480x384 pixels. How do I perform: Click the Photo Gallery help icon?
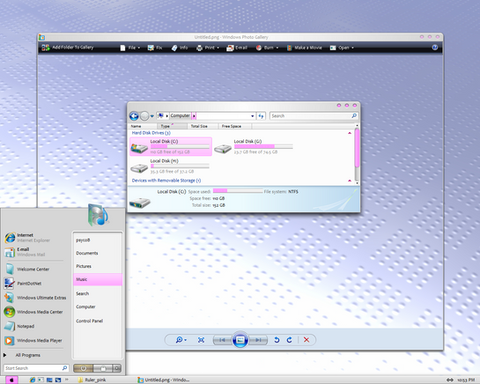point(435,47)
